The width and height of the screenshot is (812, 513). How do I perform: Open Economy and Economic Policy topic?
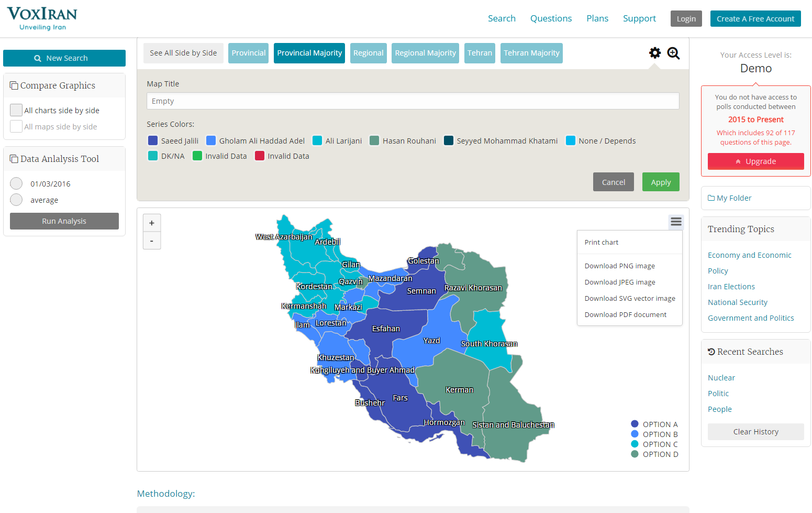pyautogui.click(x=749, y=263)
